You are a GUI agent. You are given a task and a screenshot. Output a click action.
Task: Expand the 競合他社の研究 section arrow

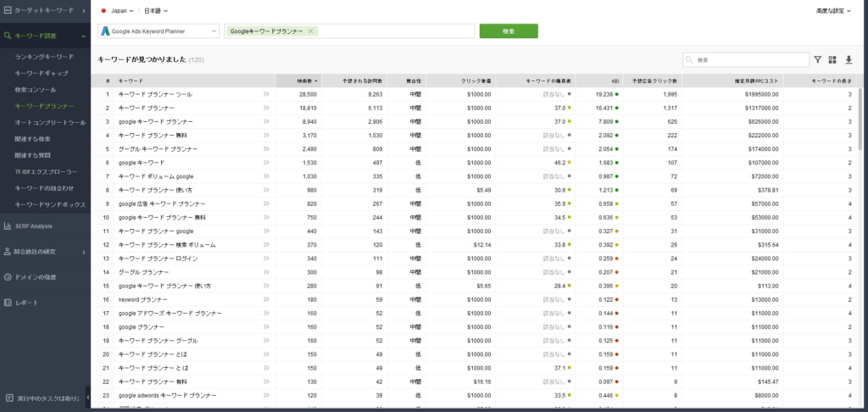pos(84,252)
